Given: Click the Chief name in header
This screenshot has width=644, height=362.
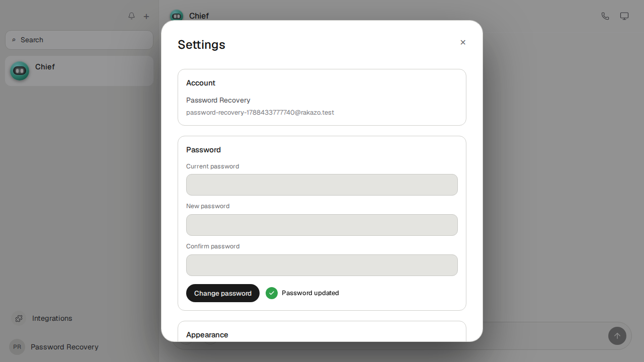Looking at the screenshot, I should point(199,16).
